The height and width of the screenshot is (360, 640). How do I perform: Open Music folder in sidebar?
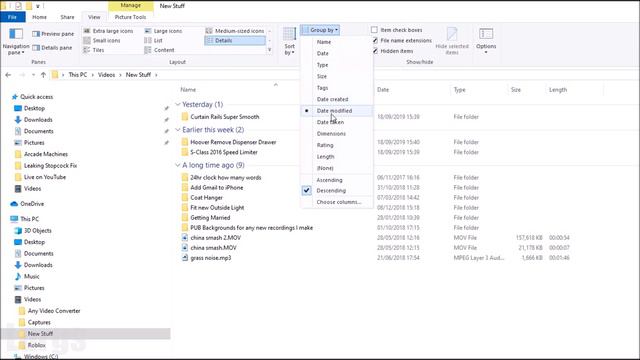coord(27,276)
